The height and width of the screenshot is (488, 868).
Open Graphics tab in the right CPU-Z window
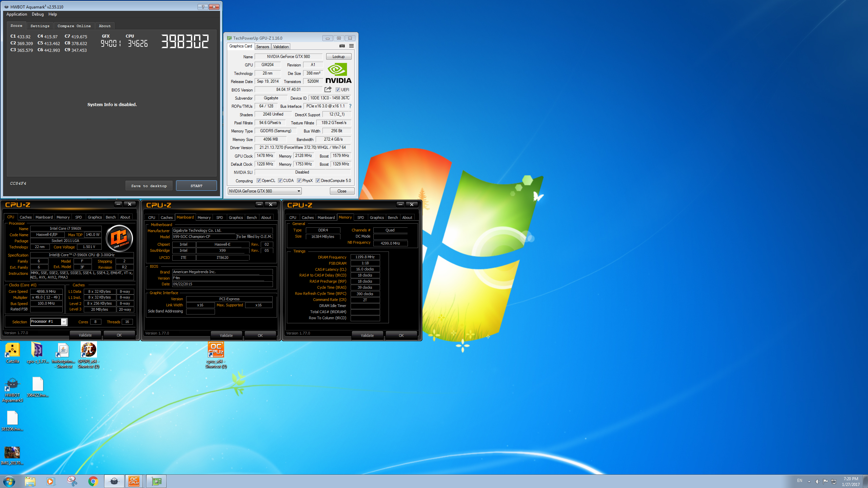(377, 218)
